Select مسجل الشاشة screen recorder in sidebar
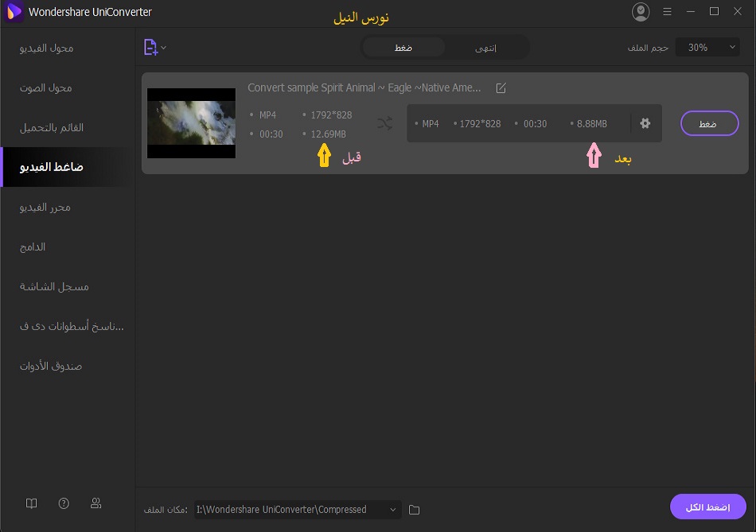 point(55,286)
